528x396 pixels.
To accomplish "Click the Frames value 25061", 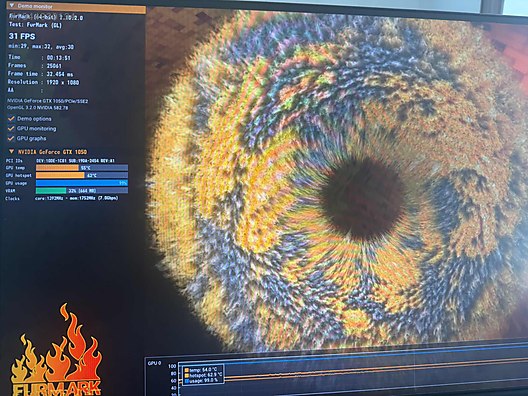I will tap(54, 66).
